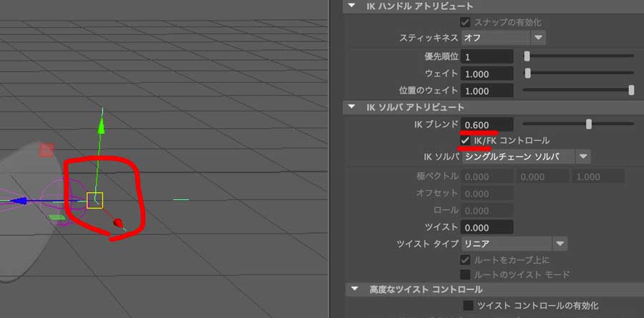Viewport: 644px width, 318px height.
Task: Click the 位置のウェイト slider handle
Action: [x=631, y=90]
